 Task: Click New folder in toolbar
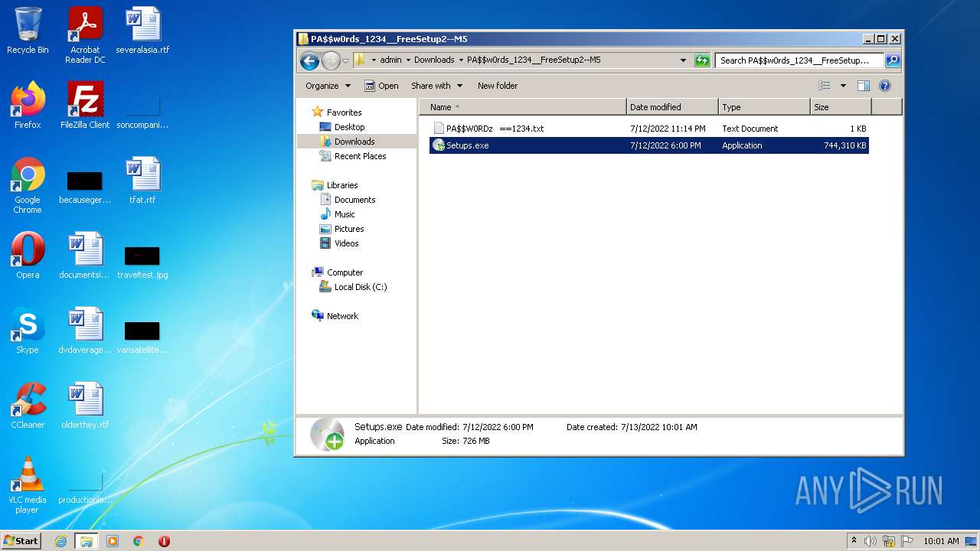click(x=498, y=86)
